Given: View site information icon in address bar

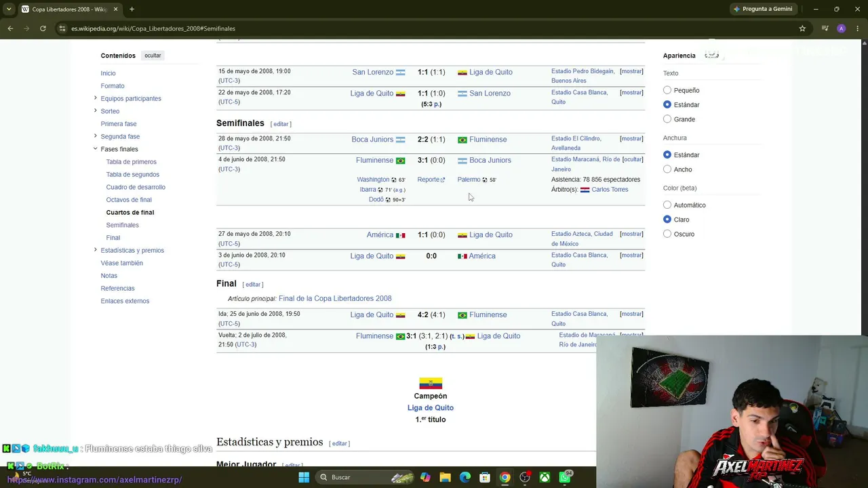Looking at the screenshot, I should pos(62,28).
